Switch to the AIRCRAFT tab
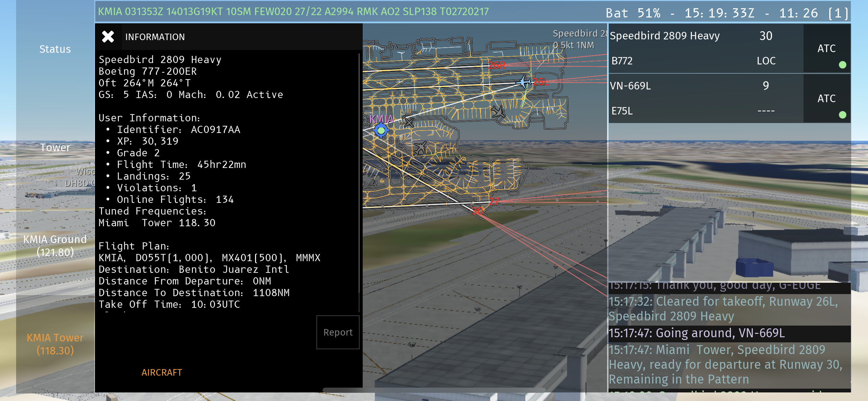 pos(161,372)
